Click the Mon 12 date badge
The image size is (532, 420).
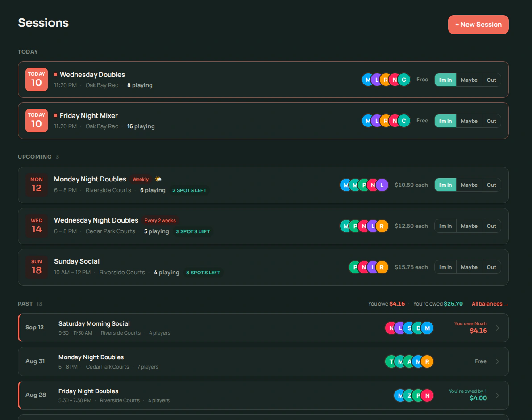37,185
